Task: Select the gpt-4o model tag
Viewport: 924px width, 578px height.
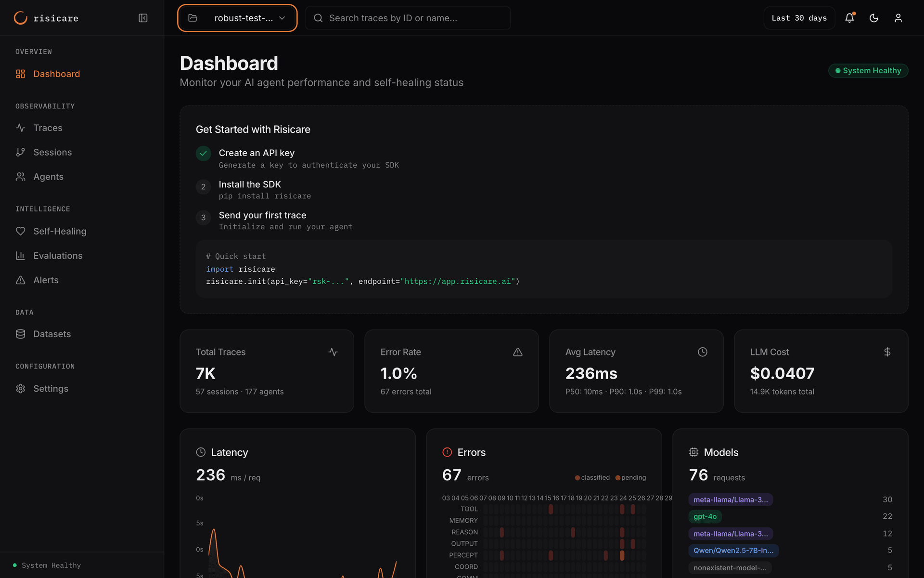Action: 705,516
